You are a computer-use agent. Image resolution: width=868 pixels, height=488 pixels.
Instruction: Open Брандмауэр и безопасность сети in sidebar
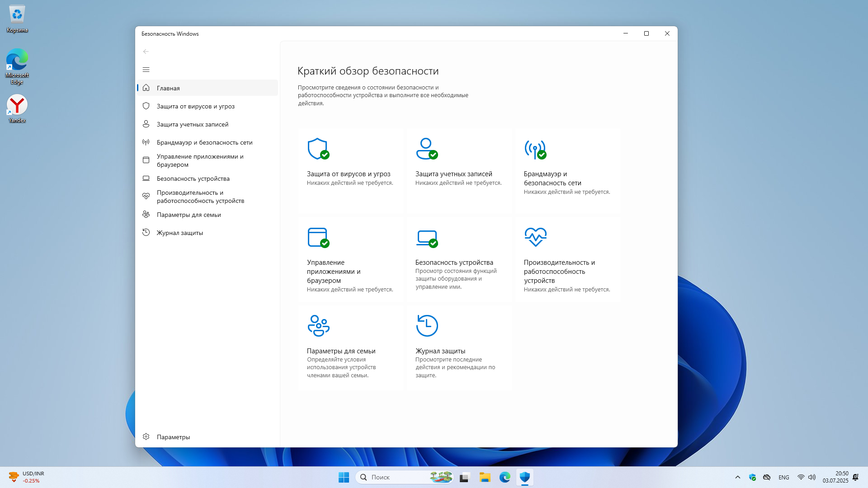click(204, 142)
